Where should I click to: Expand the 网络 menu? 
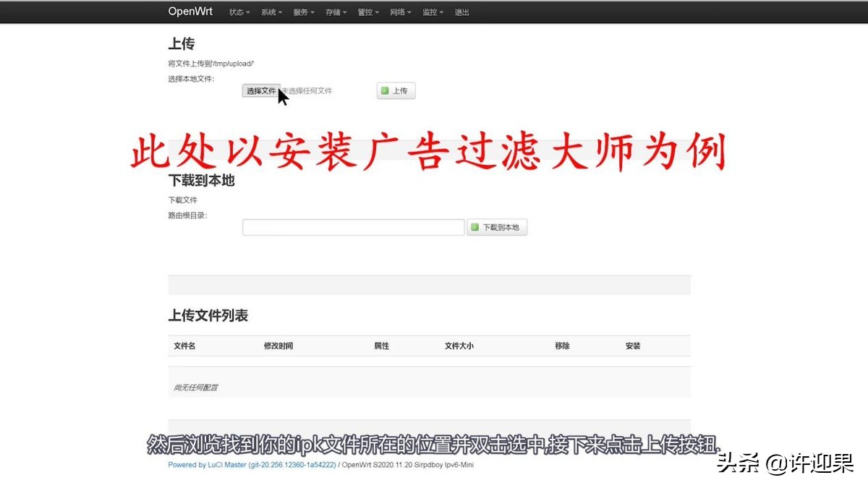click(x=399, y=12)
